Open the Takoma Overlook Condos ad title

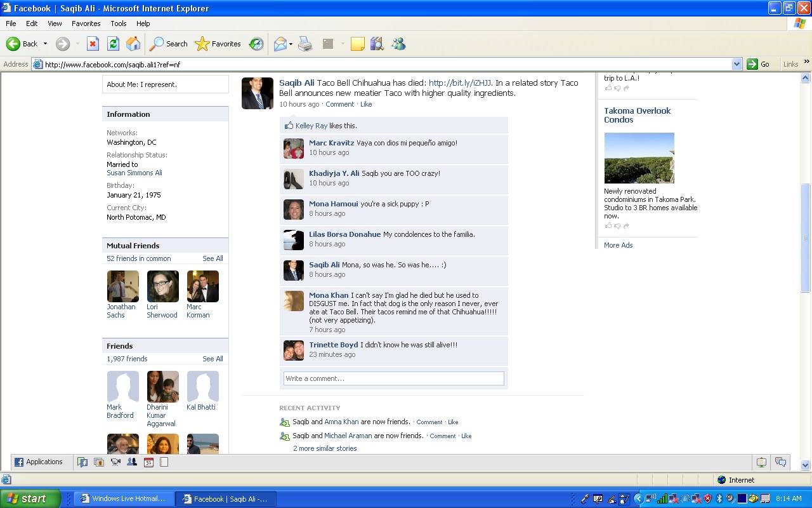pyautogui.click(x=638, y=115)
